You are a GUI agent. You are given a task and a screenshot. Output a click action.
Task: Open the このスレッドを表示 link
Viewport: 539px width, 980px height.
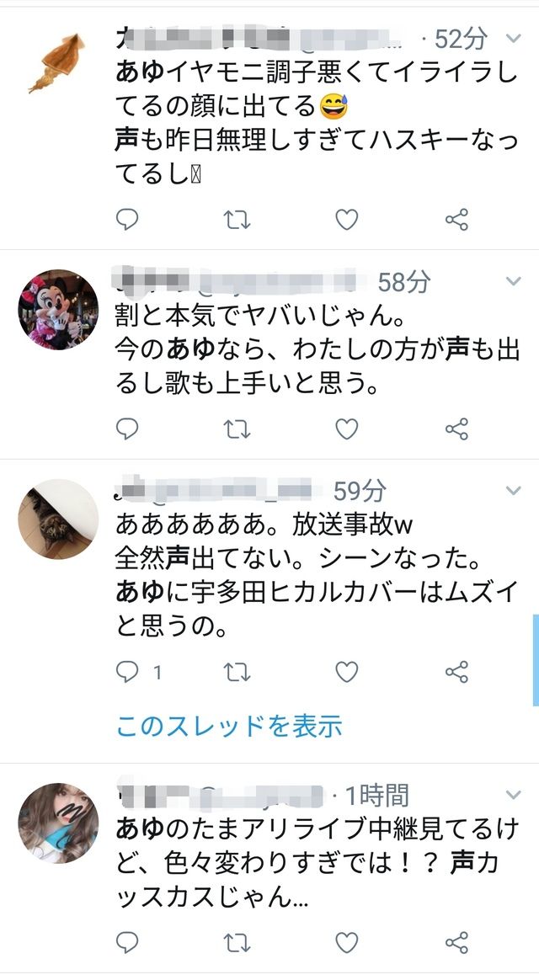tap(229, 726)
